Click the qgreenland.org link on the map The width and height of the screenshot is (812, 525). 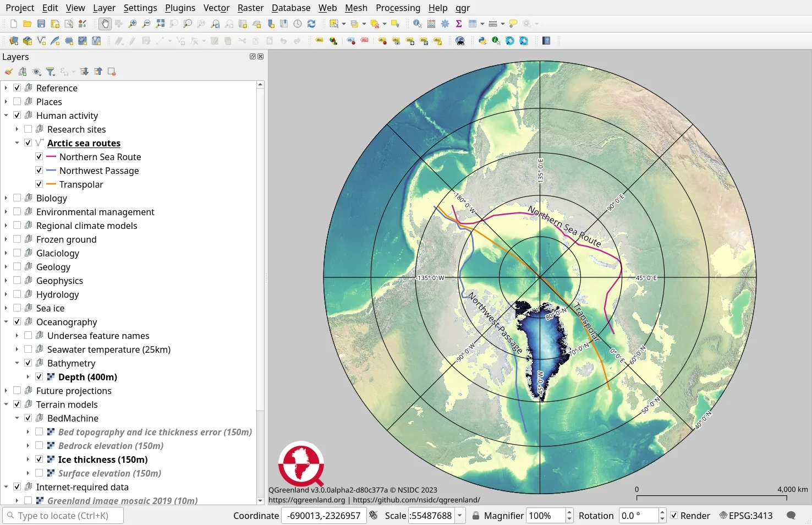(307, 500)
